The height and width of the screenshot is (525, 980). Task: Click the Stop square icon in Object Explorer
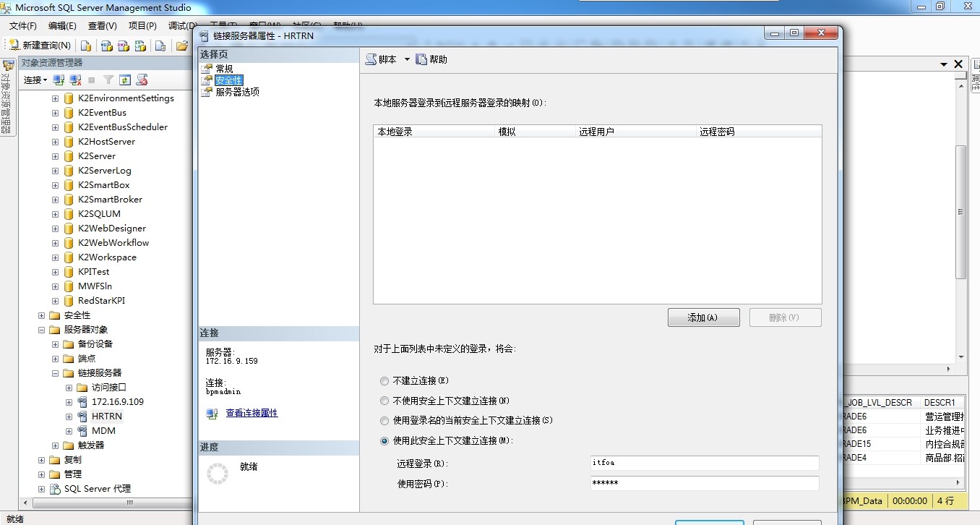92,80
